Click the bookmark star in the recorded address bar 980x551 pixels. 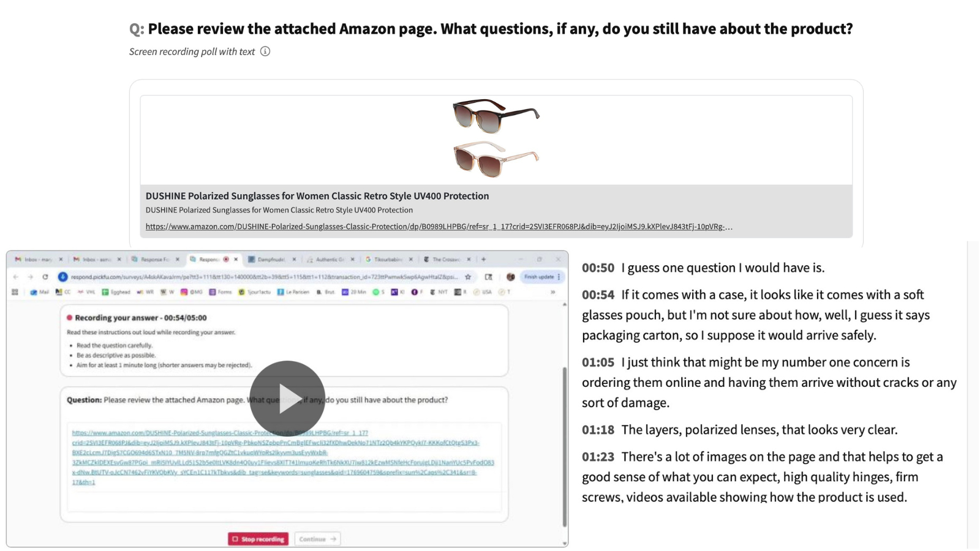click(x=468, y=277)
